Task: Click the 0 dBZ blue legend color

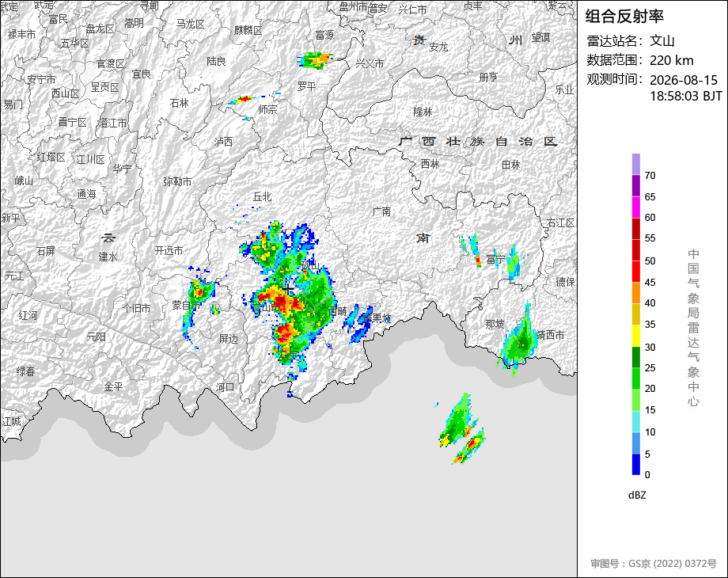Action: 635,464
